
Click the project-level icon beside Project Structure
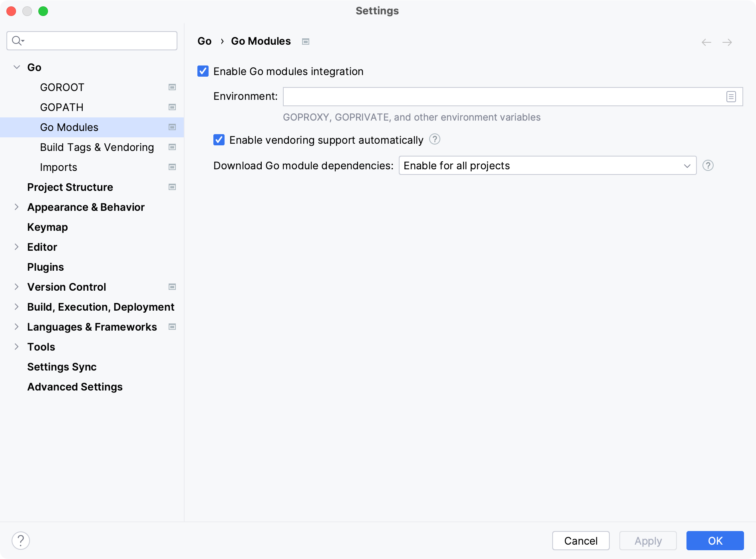172,187
